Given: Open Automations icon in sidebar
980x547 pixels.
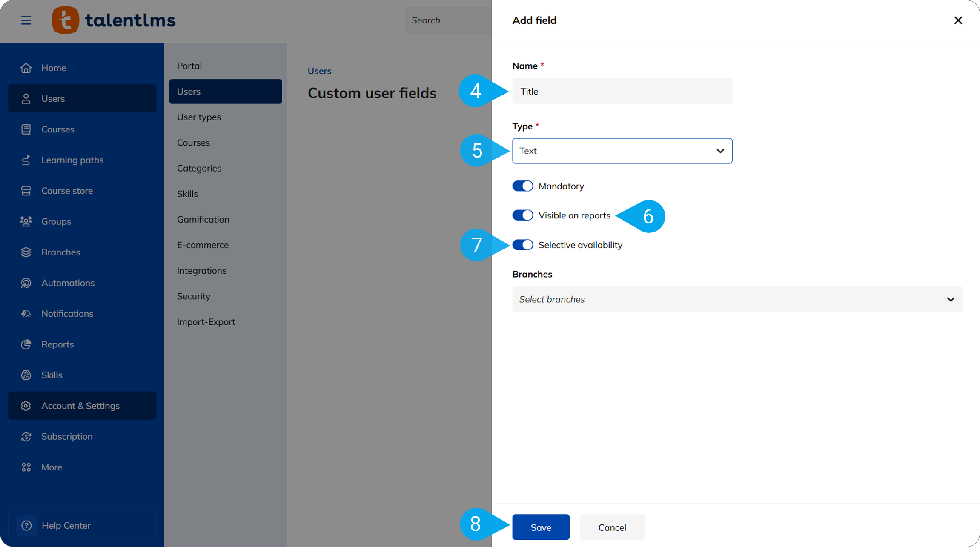Looking at the screenshot, I should coord(26,283).
